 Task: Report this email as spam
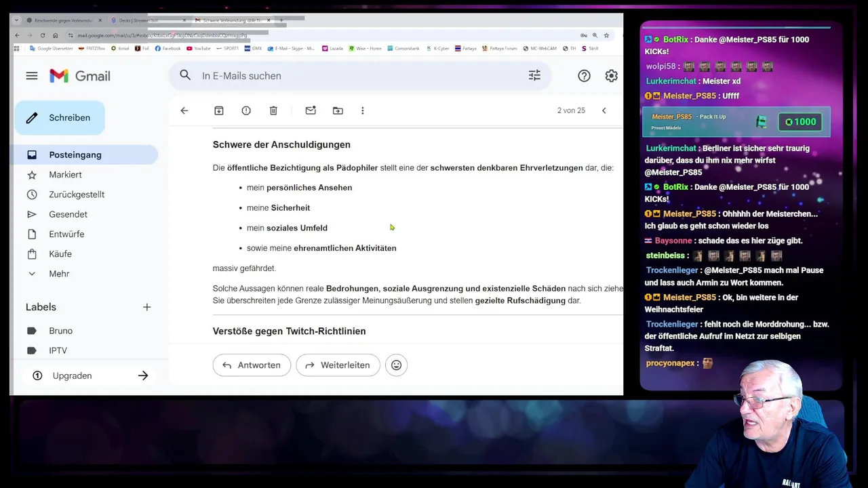(x=246, y=110)
